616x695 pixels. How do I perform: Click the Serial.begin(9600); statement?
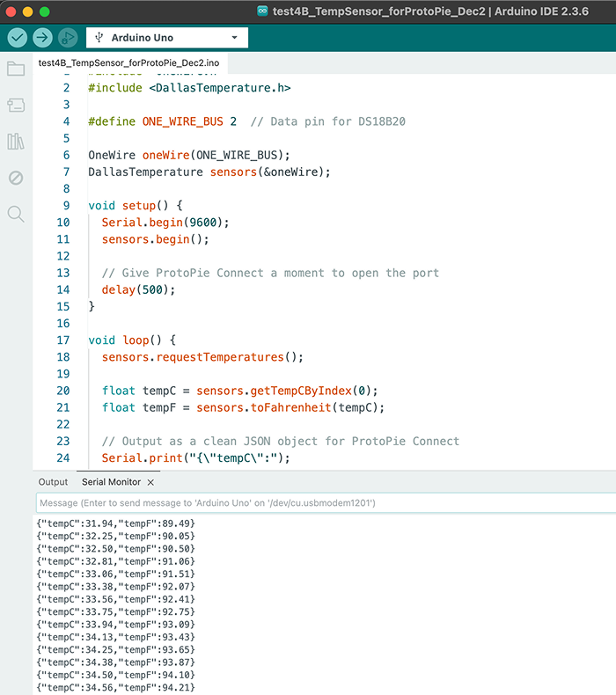point(165,223)
